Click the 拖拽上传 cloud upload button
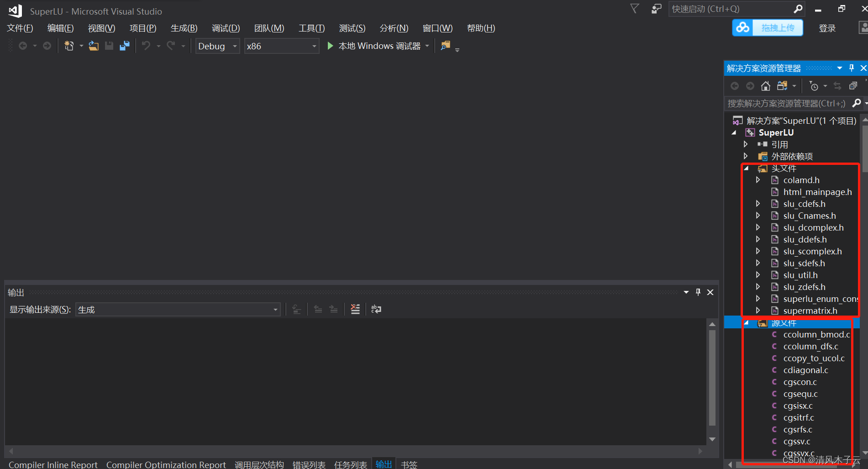 click(x=768, y=27)
